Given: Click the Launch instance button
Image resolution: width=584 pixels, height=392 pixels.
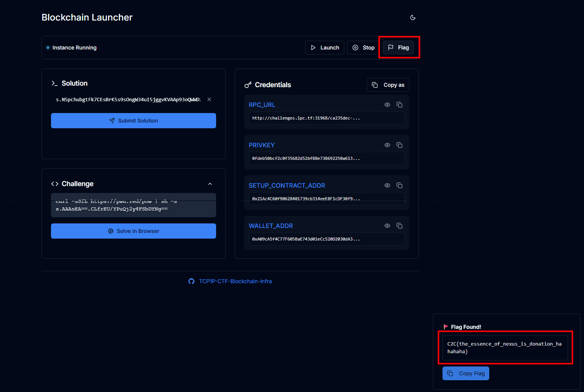Looking at the screenshot, I should tap(325, 48).
